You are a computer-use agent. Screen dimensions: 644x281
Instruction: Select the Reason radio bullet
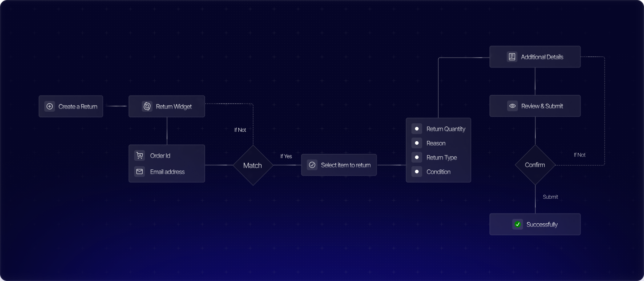417,143
